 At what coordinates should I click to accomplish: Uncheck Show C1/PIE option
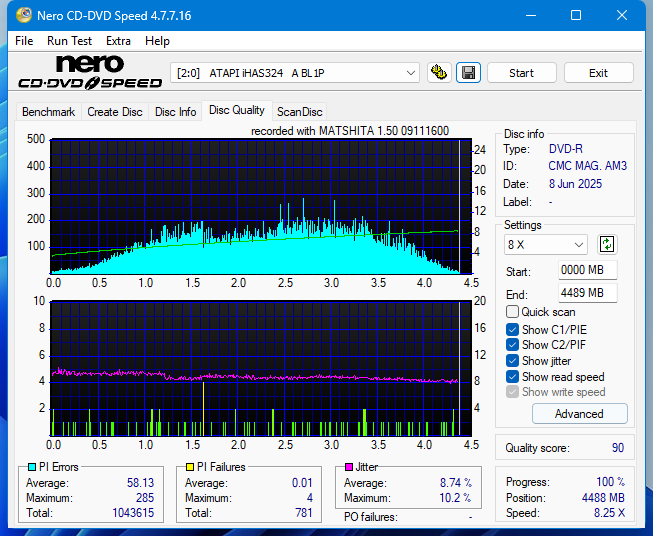512,329
